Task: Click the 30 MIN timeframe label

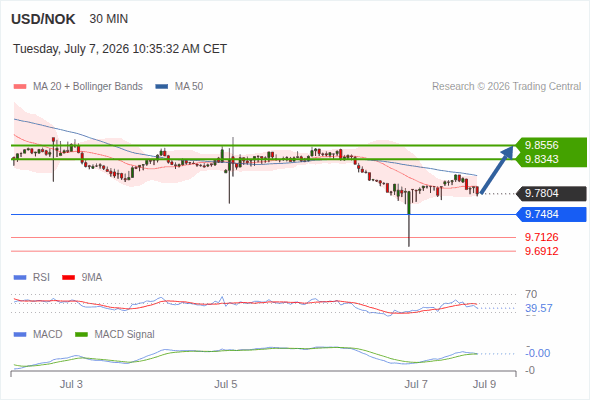Action: pos(109,19)
